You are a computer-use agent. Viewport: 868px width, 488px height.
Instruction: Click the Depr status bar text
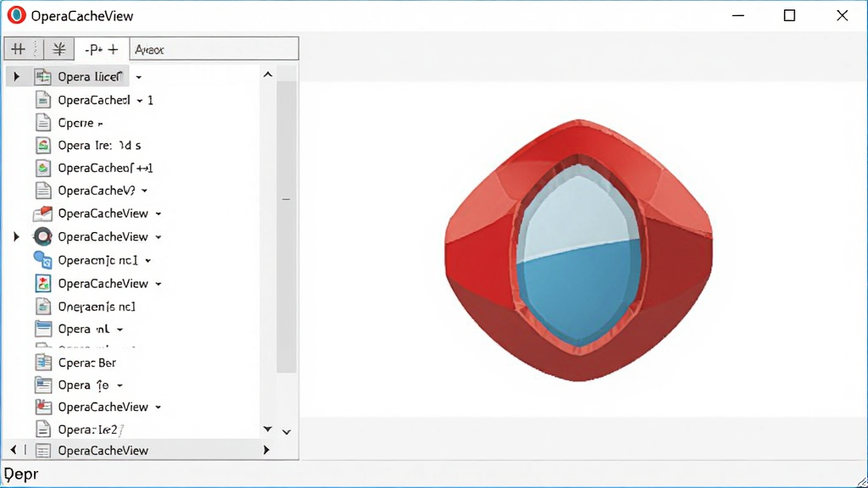coord(21,474)
